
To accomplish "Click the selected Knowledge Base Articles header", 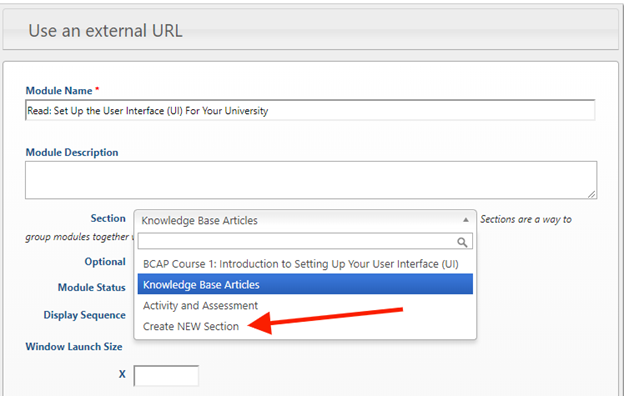I will point(305,220).
